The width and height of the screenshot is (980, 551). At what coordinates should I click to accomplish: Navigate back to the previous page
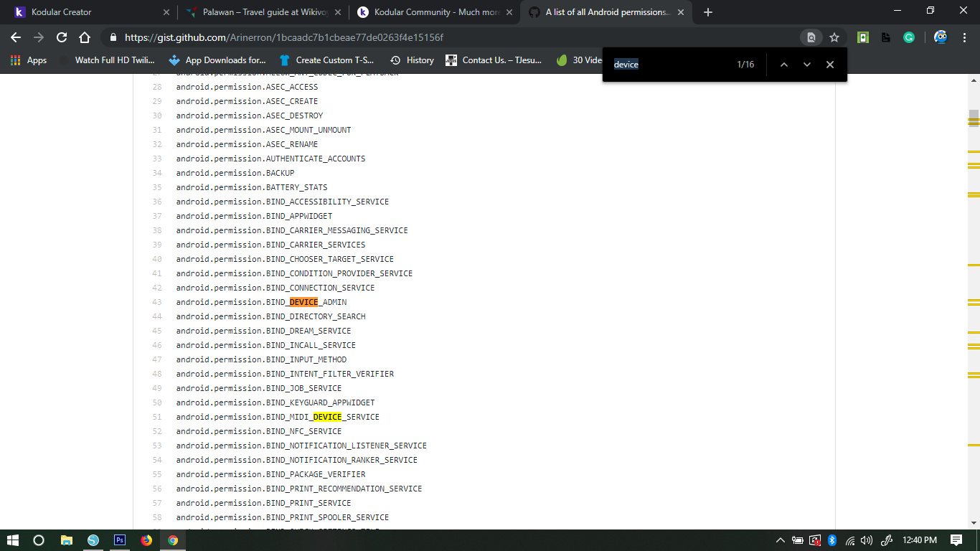[x=16, y=37]
